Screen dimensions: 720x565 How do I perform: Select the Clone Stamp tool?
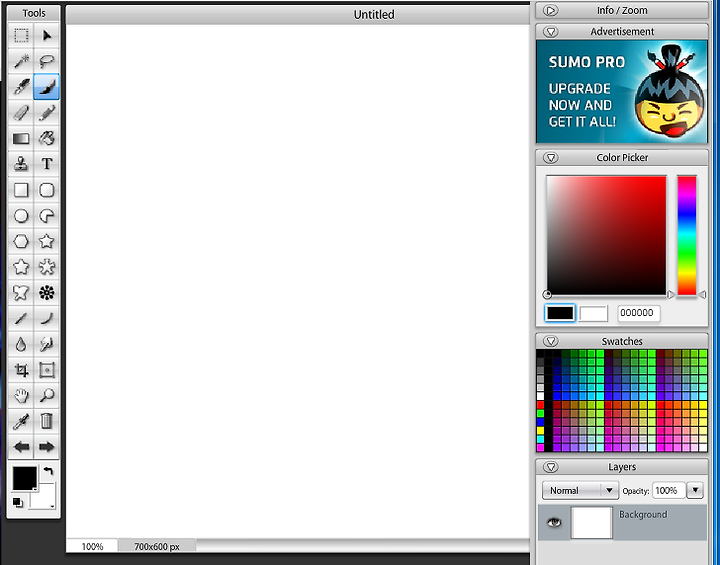21,164
